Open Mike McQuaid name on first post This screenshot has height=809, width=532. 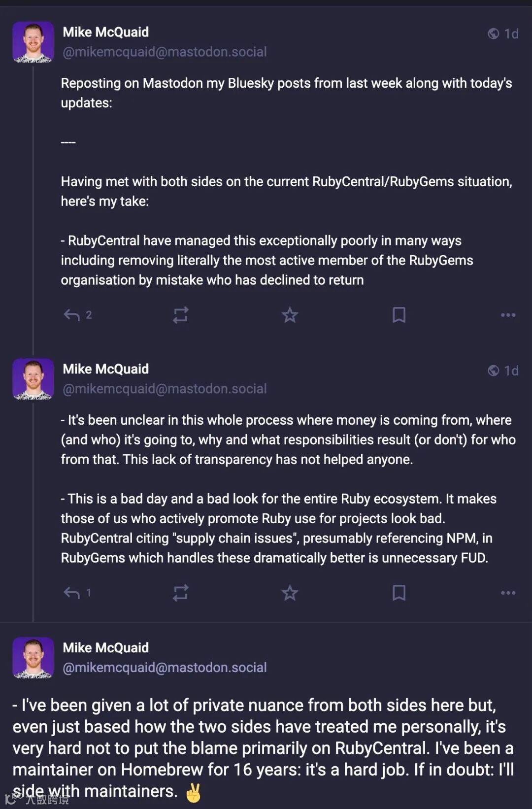105,32
